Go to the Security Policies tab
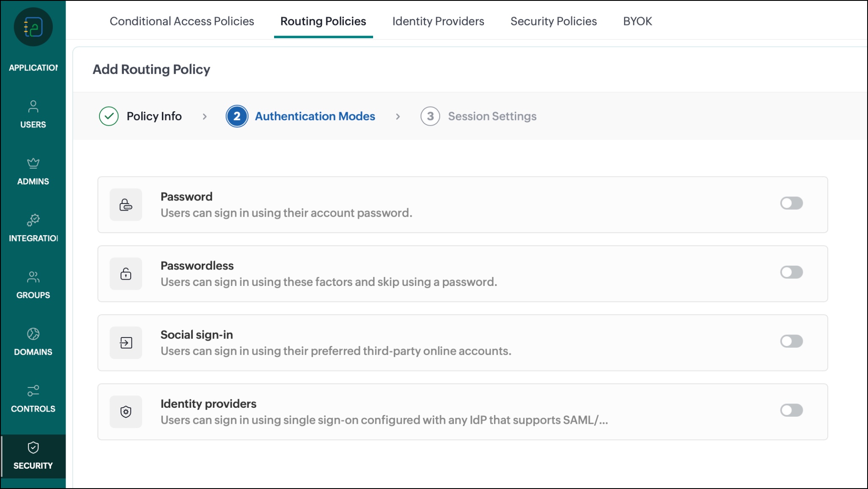The height and width of the screenshot is (489, 868). 554,21
